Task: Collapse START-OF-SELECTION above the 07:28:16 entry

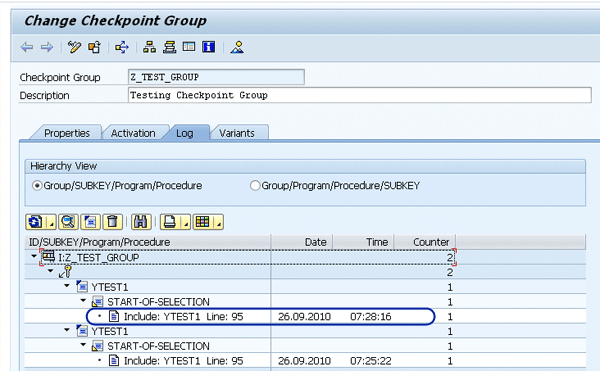Action: pyautogui.click(x=83, y=301)
